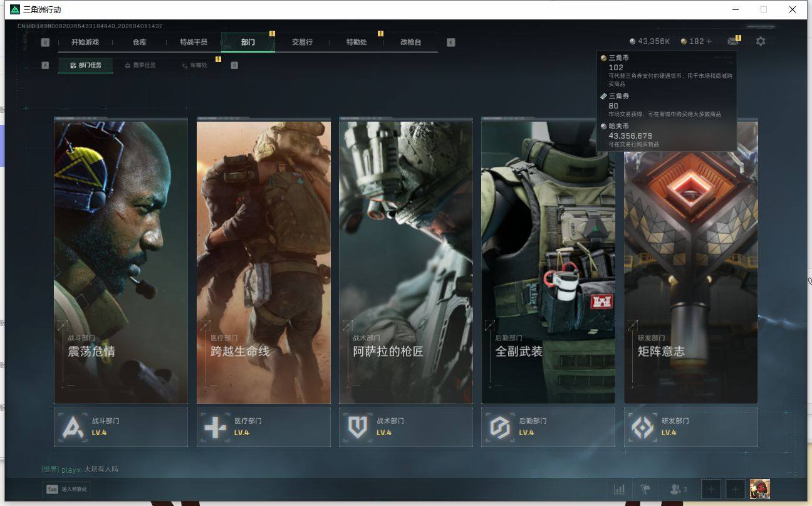The height and width of the screenshot is (506, 812).
Task: Click the player avatar portrait
Action: [760, 489]
